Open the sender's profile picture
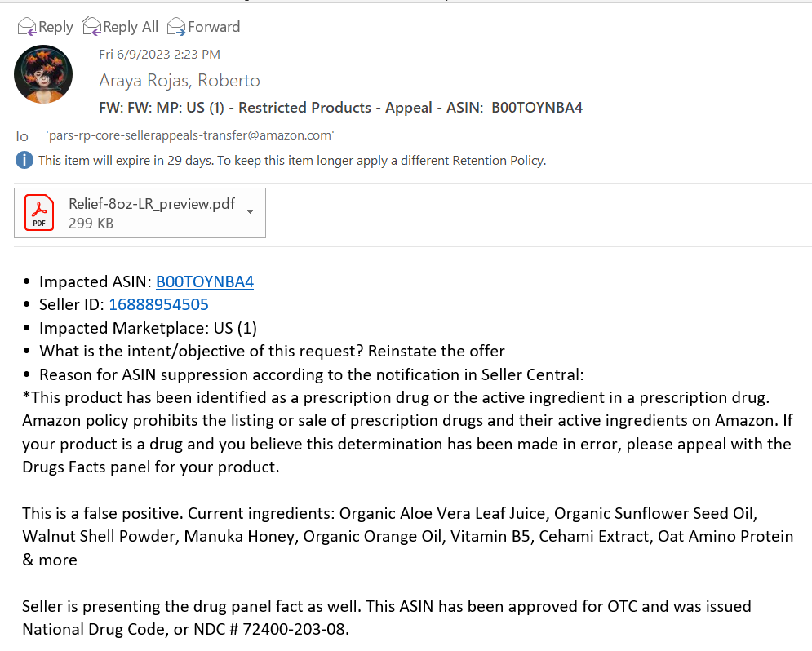This screenshot has height=651, width=812. click(43, 74)
